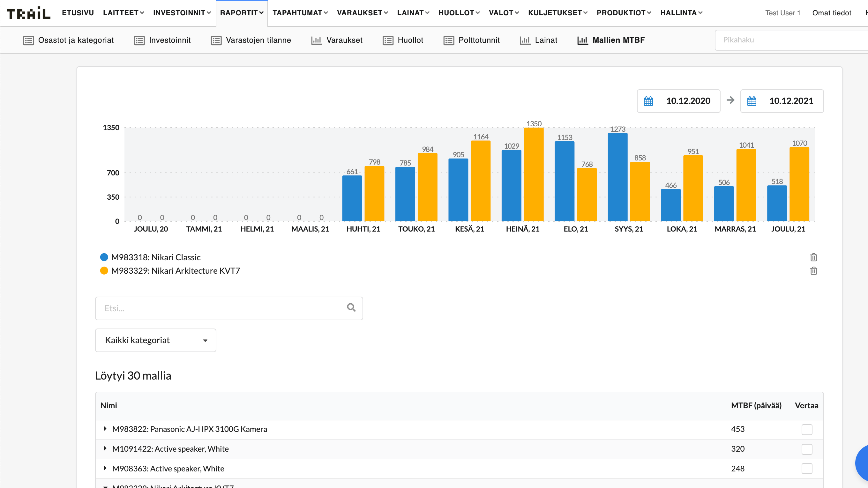Open LAINAT menu

click(413, 13)
